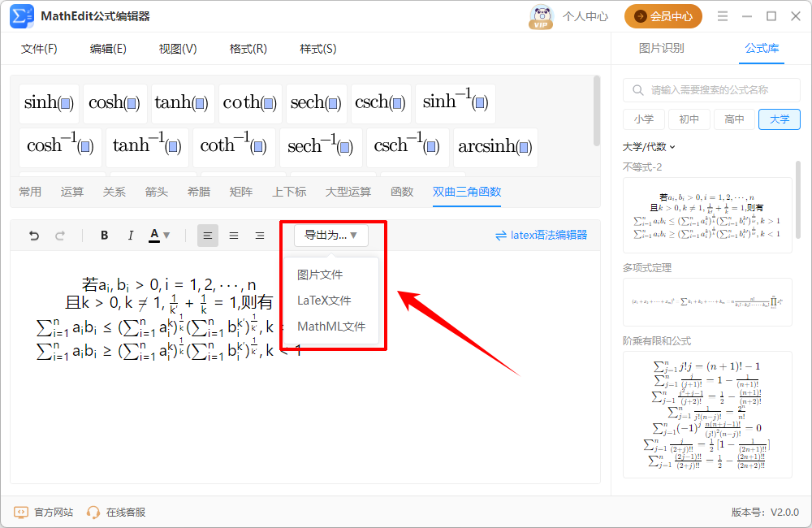
Task: Switch to the 上下标 symbol tab
Action: 290,192
